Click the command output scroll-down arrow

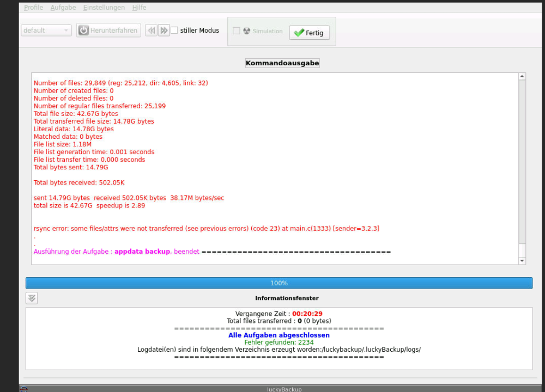(522, 261)
